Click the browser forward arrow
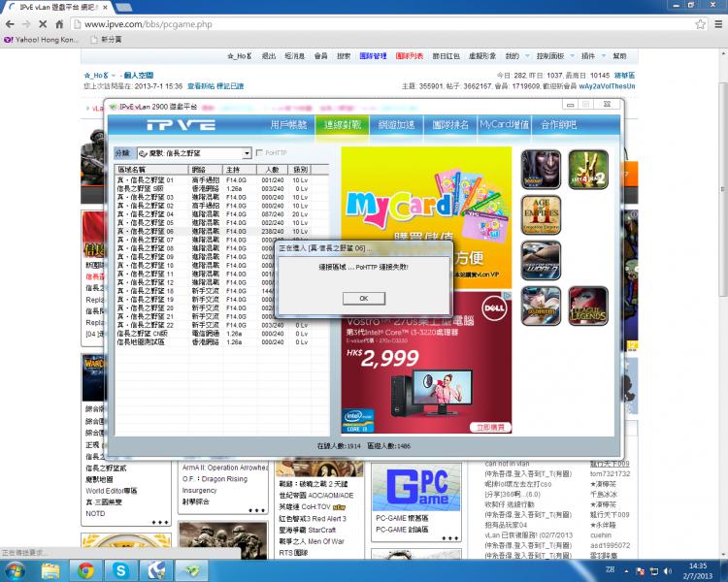This screenshot has height=582, width=728. [x=26, y=24]
